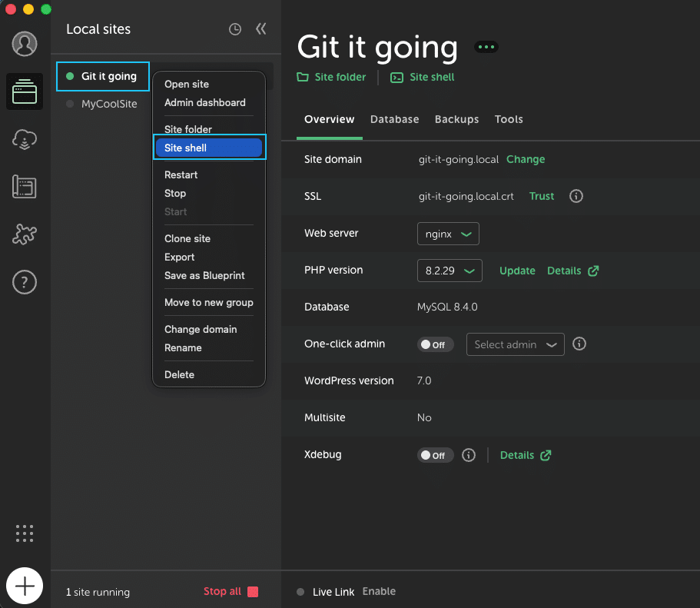This screenshot has height=608, width=700.
Task: Click the terminal icon beside Site shell
Action: click(x=397, y=78)
